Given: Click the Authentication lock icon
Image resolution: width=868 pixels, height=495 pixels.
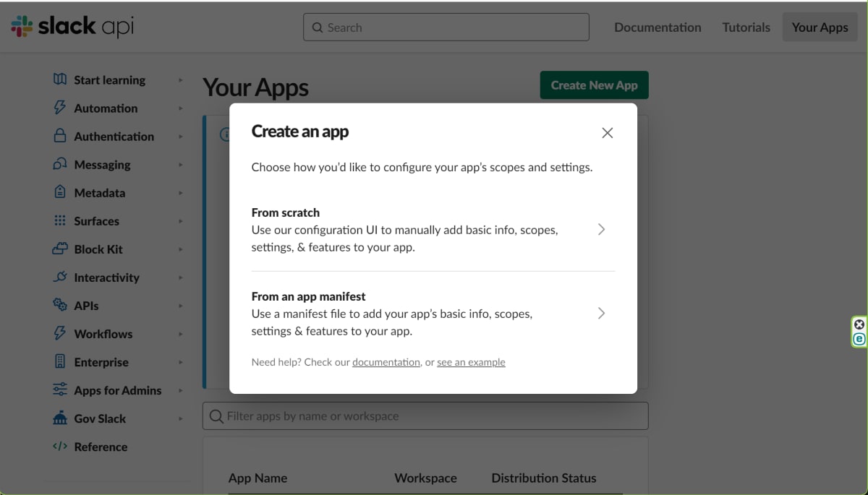Looking at the screenshot, I should click(60, 136).
